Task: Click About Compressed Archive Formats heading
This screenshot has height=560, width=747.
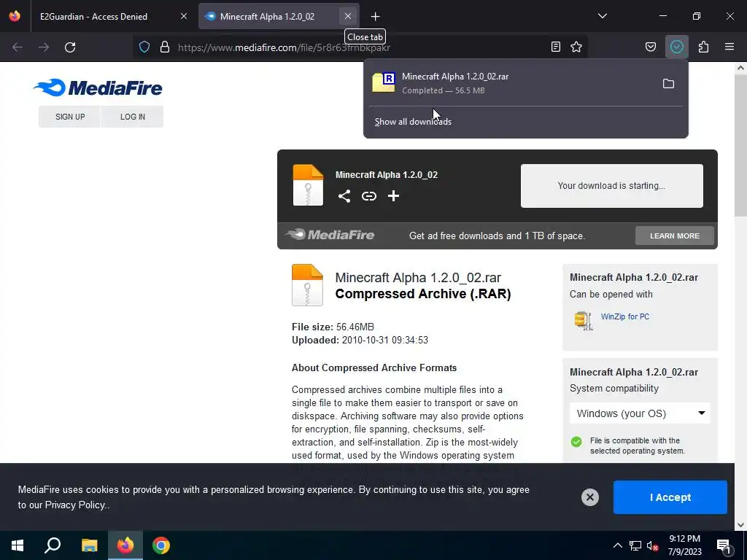Action: (374, 368)
